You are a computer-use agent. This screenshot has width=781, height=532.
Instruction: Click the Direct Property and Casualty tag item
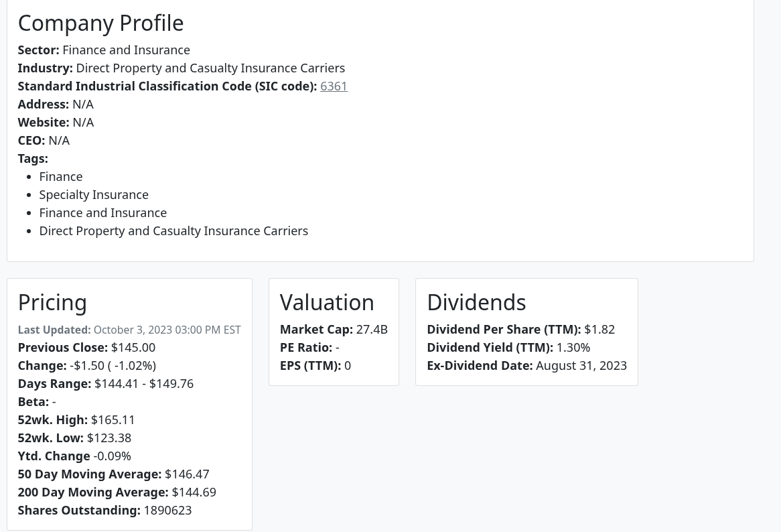[173, 230]
